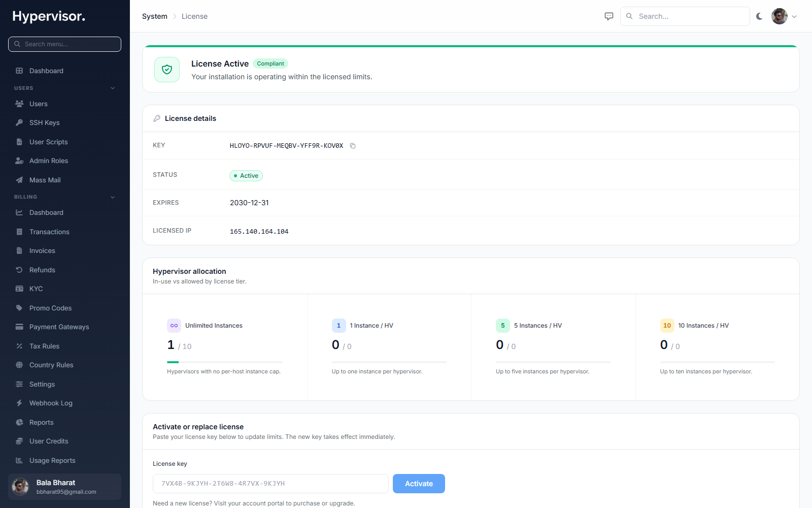Collapse the BILLING sidebar section
Image resolution: width=812 pixels, height=508 pixels.
coord(113,197)
